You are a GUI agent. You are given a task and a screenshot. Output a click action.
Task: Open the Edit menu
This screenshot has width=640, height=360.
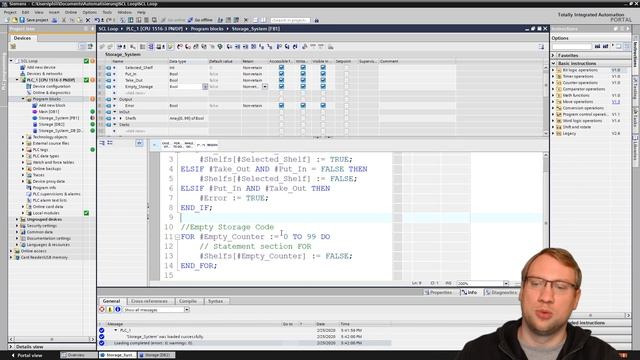click(x=25, y=12)
